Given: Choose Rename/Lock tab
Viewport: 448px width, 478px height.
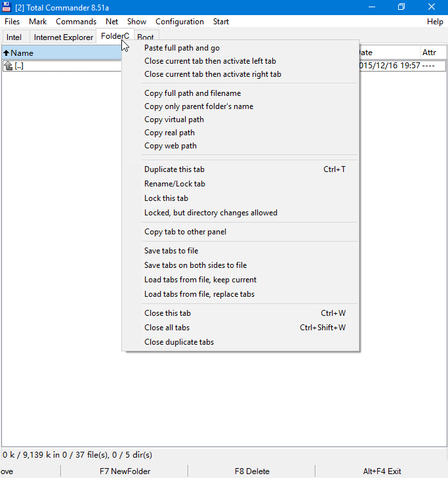Looking at the screenshot, I should (241, 184).
